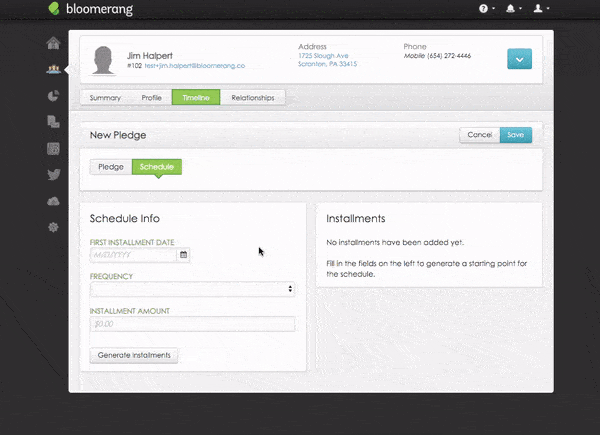Click the Installment Amount field
This screenshot has height=435, width=600.
click(x=192, y=324)
